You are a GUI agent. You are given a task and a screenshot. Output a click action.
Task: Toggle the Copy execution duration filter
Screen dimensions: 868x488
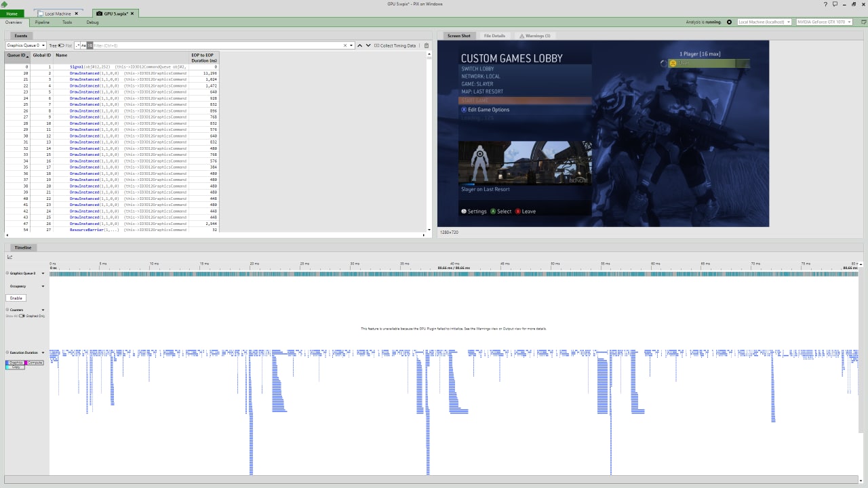click(x=16, y=367)
